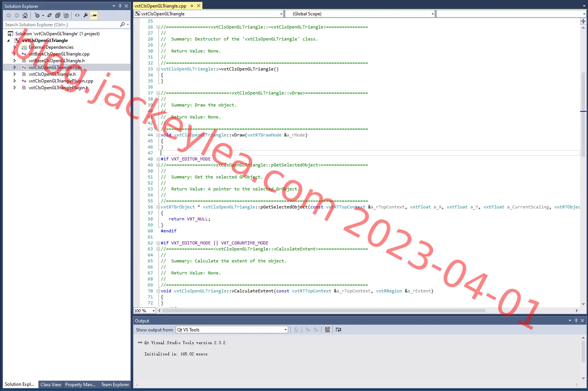The image size is (588, 391).
Task: Pin the Output panel
Action: (x=576, y=321)
